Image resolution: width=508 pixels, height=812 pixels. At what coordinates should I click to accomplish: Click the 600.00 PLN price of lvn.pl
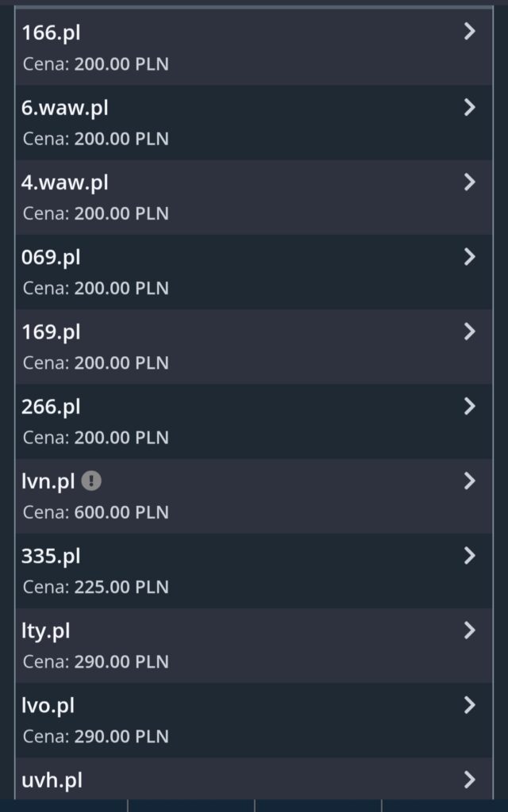click(x=121, y=512)
